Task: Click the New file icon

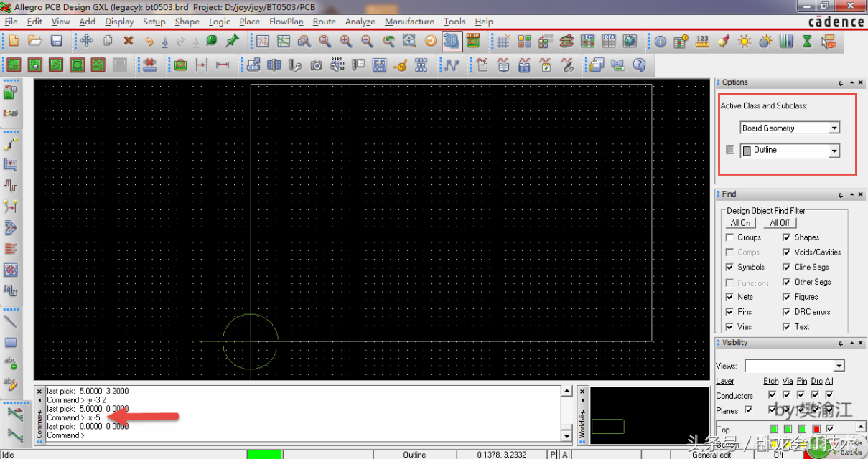Action: (13, 41)
